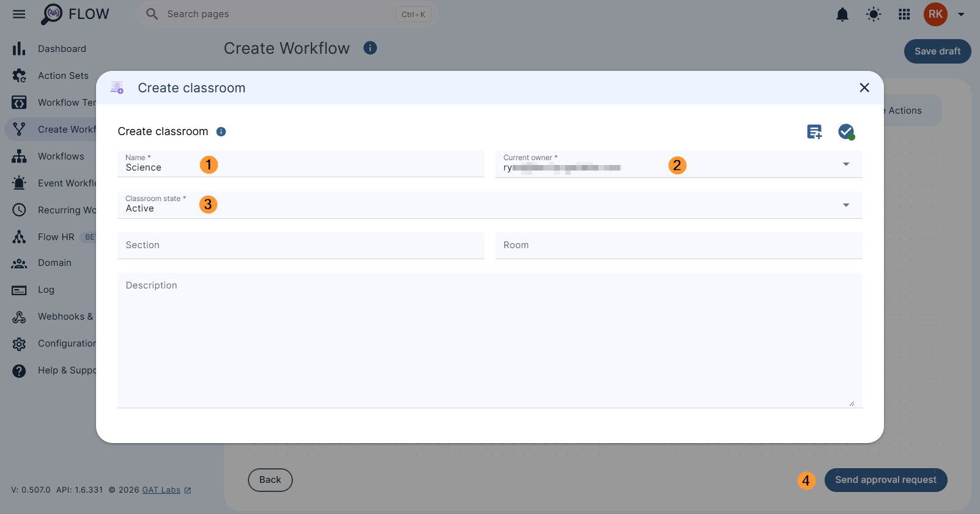The width and height of the screenshot is (980, 514).
Task: Click the Send approval request button
Action: pos(886,480)
